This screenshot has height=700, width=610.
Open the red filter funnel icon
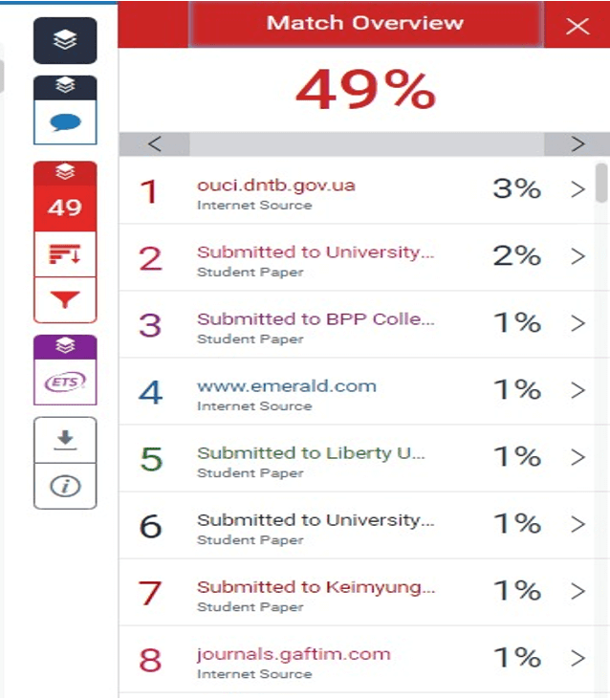click(x=65, y=301)
